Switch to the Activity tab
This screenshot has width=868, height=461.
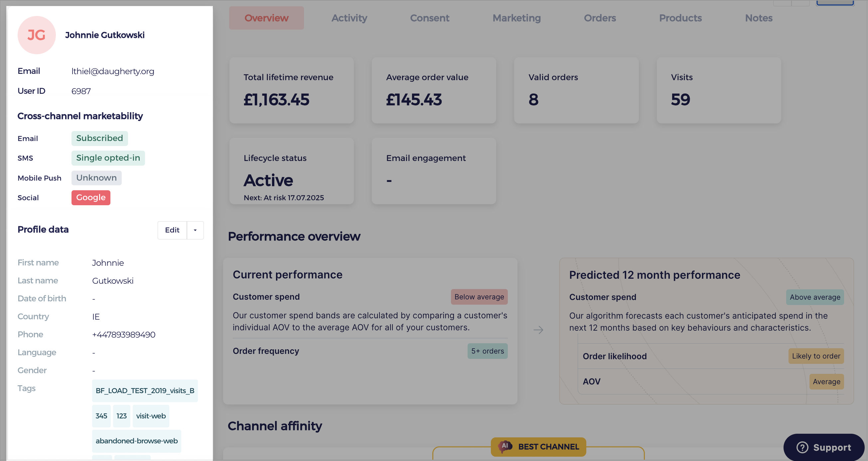click(x=349, y=18)
